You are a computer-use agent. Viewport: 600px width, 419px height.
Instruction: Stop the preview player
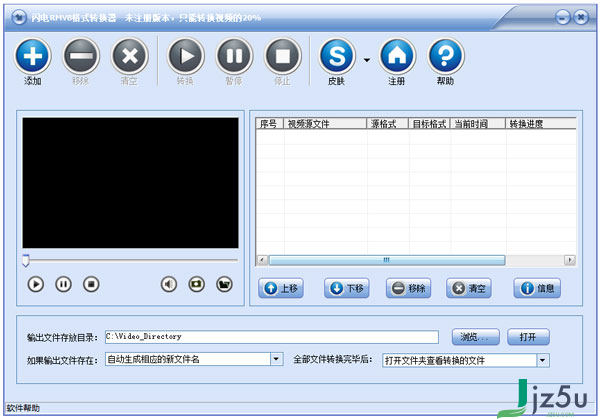pos(91,284)
